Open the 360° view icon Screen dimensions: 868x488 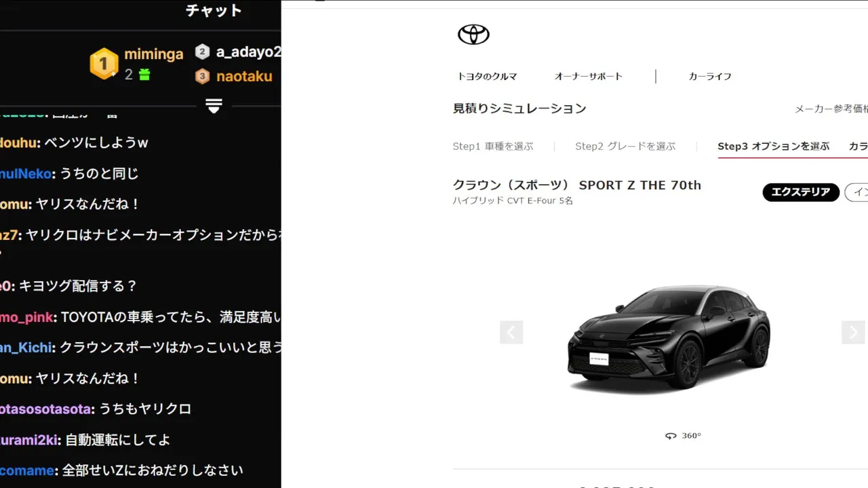(x=671, y=436)
